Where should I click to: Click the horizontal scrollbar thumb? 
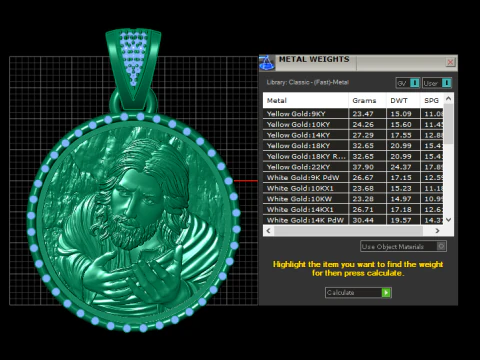pyautogui.click(x=348, y=231)
